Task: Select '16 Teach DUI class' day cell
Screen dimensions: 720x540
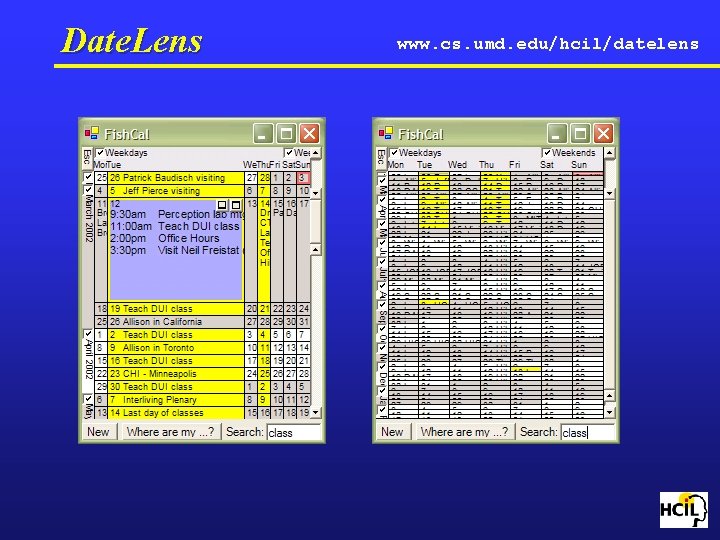Action: pyautogui.click(x=176, y=360)
